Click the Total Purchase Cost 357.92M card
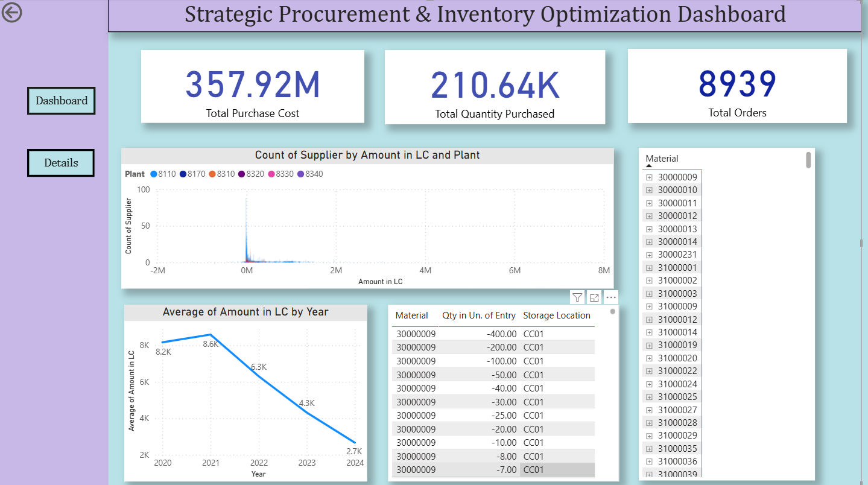Image resolution: width=868 pixels, height=485 pixels. (x=253, y=86)
